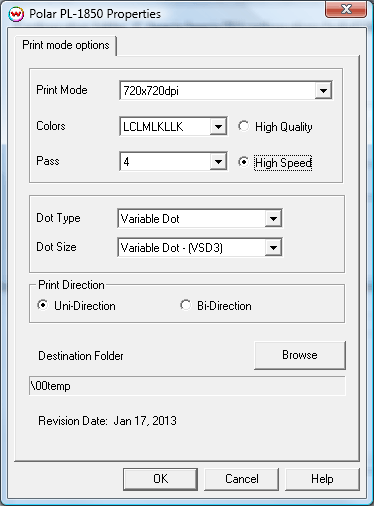Click the Pass label
This screenshot has width=374, height=506.
click(x=48, y=161)
